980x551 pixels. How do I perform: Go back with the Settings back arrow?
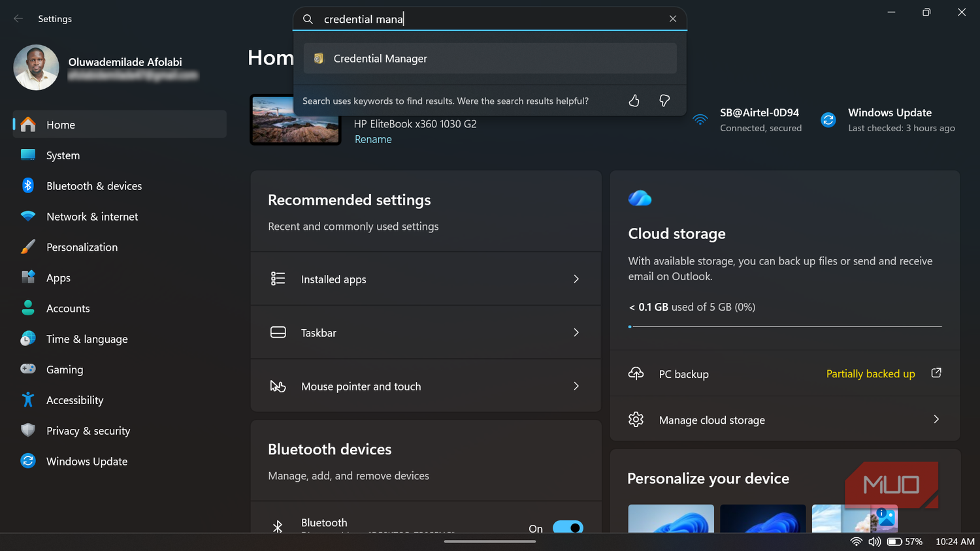[18, 19]
